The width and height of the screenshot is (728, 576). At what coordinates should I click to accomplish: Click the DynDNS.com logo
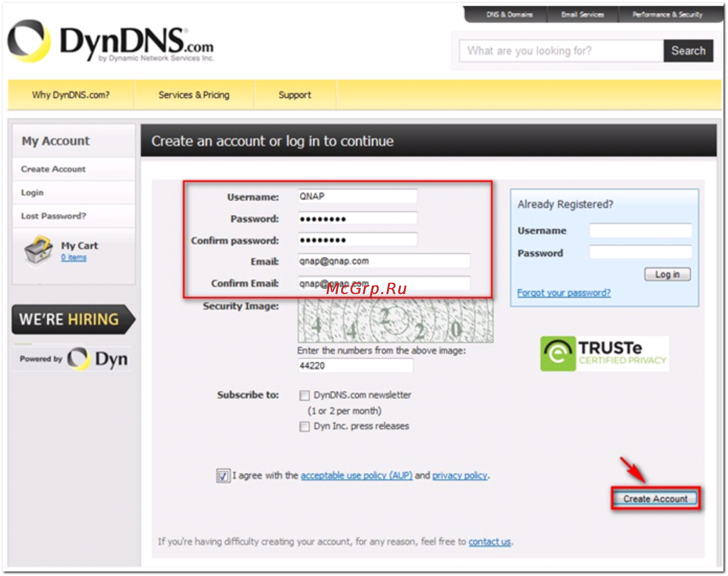click(111, 42)
